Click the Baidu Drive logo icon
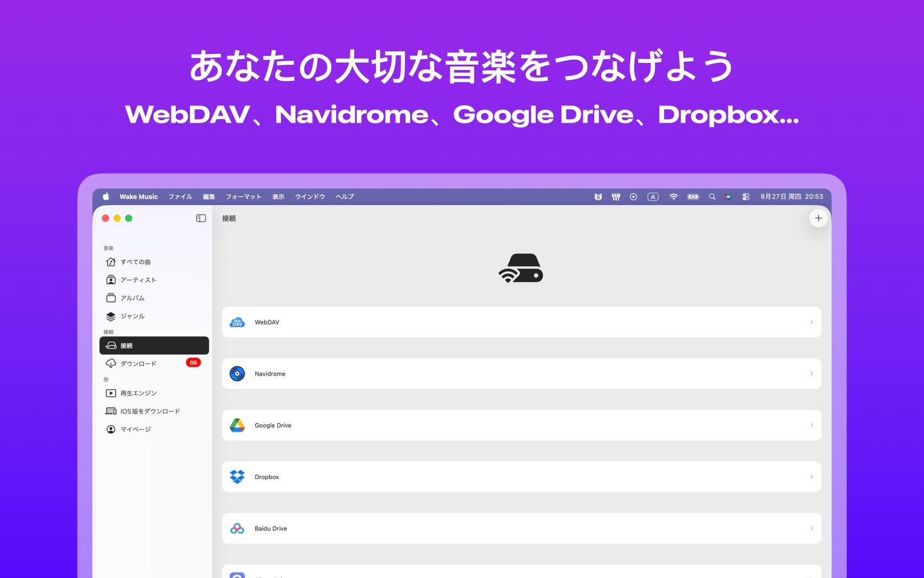 tap(237, 529)
